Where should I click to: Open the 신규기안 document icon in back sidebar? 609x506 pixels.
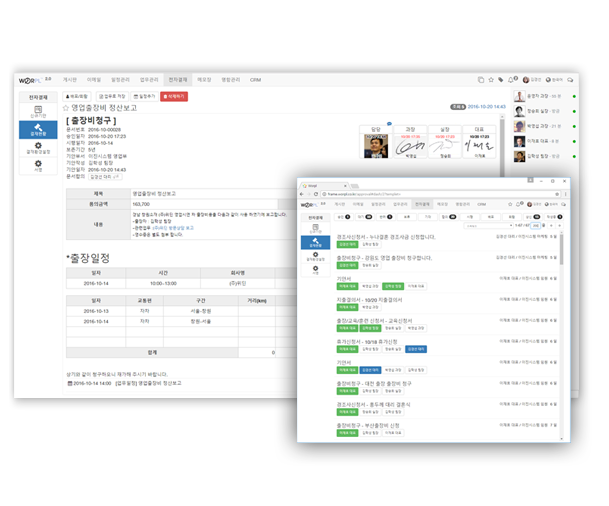pyautogui.click(x=38, y=109)
